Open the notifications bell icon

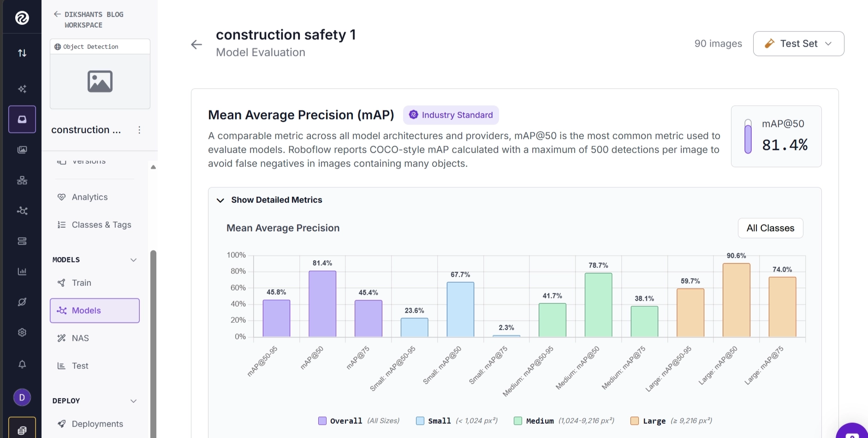[22, 364]
